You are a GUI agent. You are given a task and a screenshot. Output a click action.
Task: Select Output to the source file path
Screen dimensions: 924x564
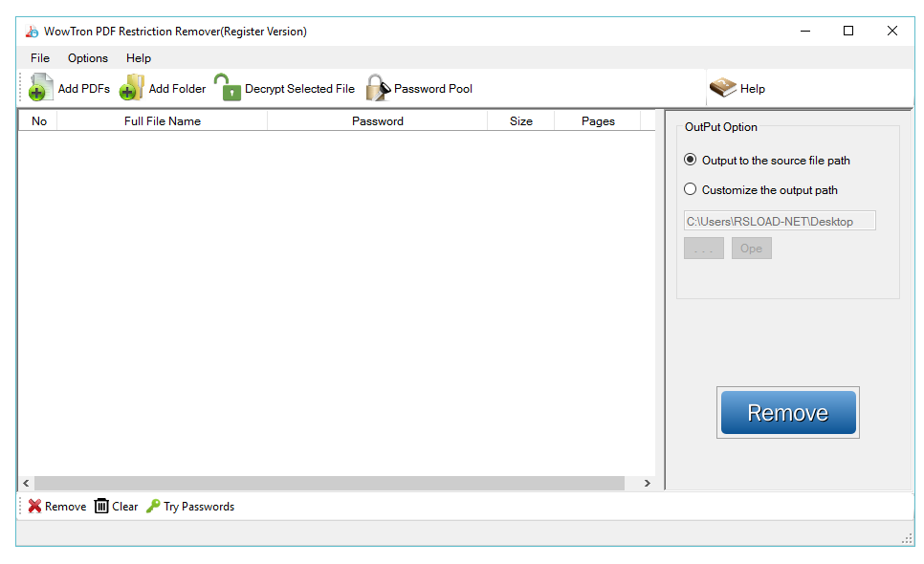coord(690,160)
